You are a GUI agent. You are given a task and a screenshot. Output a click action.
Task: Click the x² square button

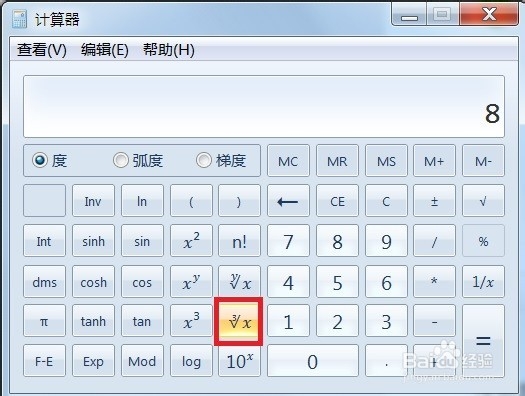(191, 240)
